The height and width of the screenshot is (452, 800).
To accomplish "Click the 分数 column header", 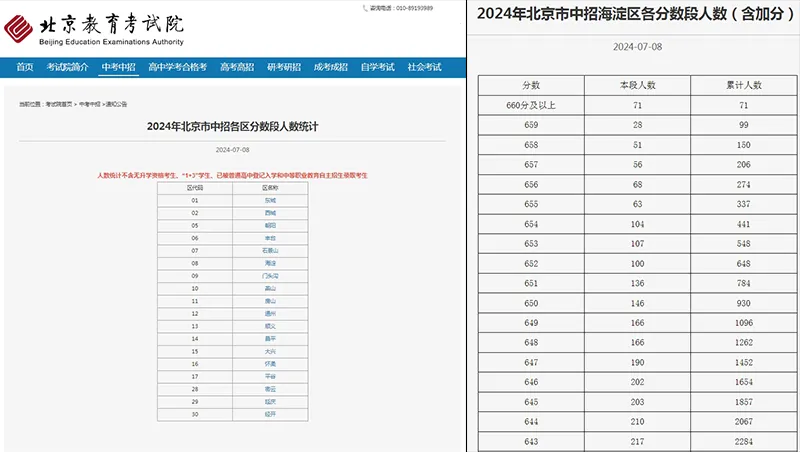I will point(531,85).
